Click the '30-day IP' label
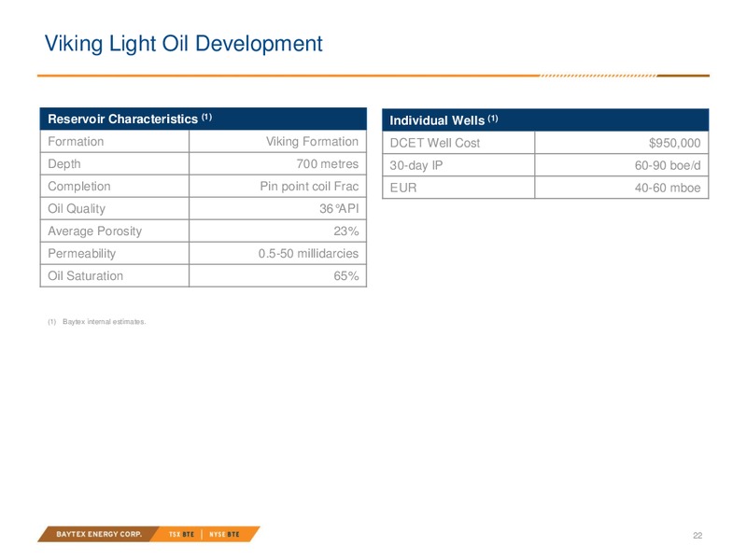The width and height of the screenshot is (747, 560). 416,165
